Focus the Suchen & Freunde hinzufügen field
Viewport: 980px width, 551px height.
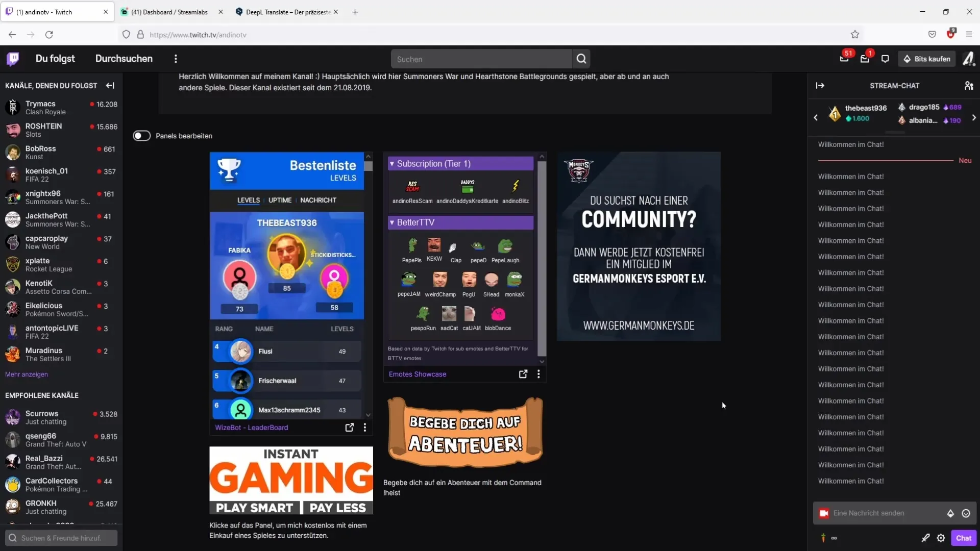(x=61, y=538)
